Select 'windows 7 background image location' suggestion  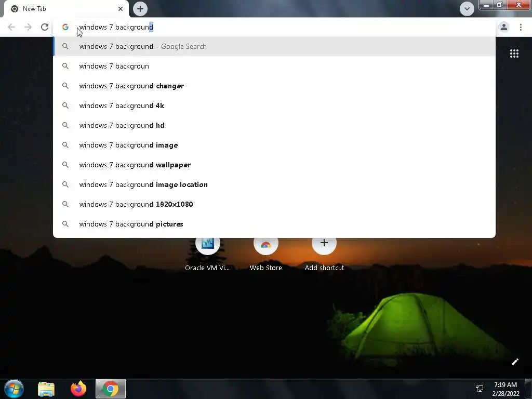pos(274,184)
